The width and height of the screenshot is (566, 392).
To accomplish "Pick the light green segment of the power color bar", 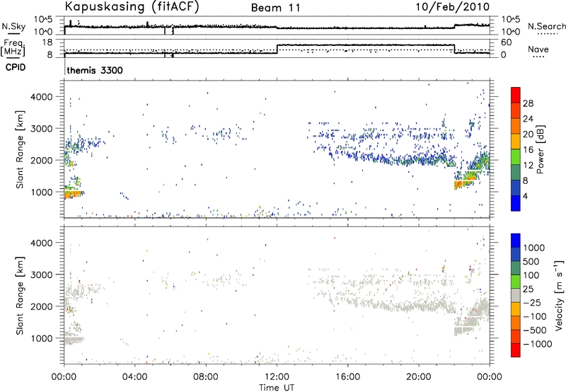I will pos(516,157).
